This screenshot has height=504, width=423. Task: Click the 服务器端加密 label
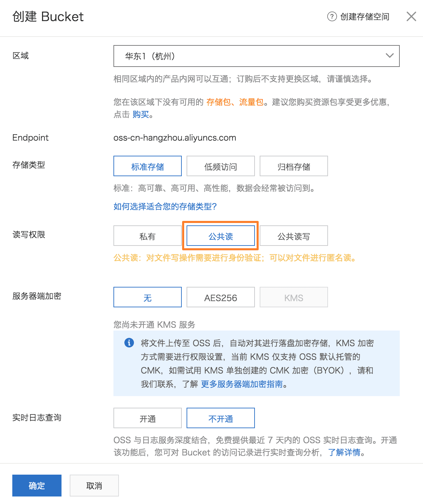tap(37, 296)
